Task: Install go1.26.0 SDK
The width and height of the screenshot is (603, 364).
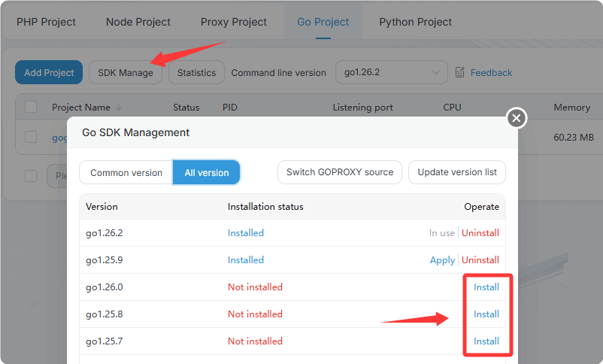Action: [486, 287]
